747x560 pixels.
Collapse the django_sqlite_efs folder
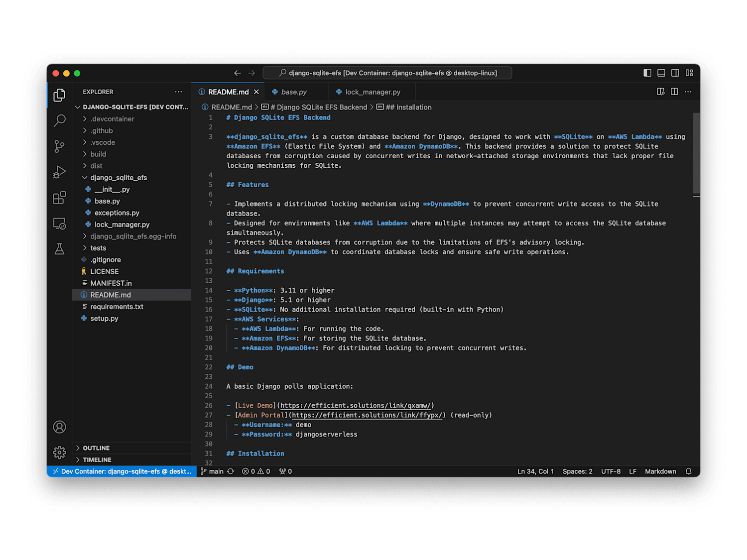pyautogui.click(x=131, y=178)
